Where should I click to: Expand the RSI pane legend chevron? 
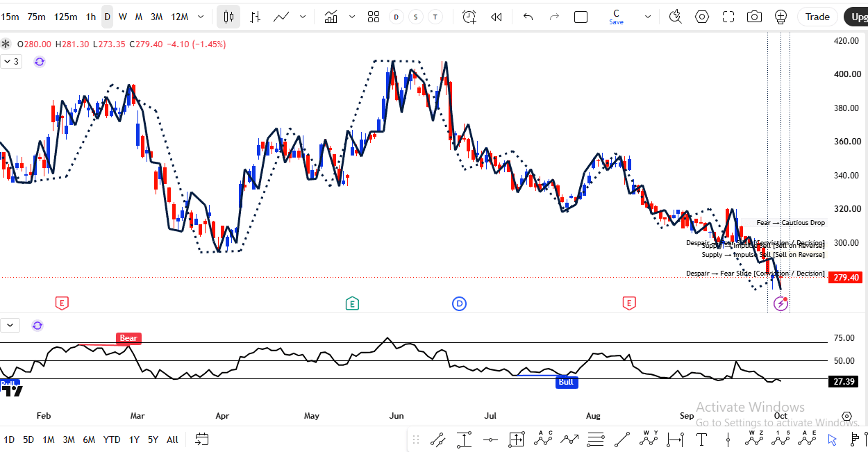point(10,325)
